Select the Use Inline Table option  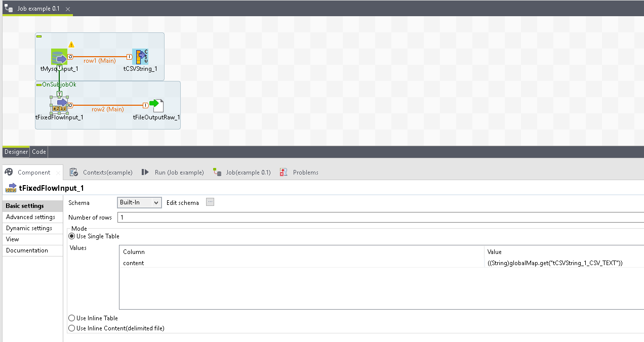(72, 318)
